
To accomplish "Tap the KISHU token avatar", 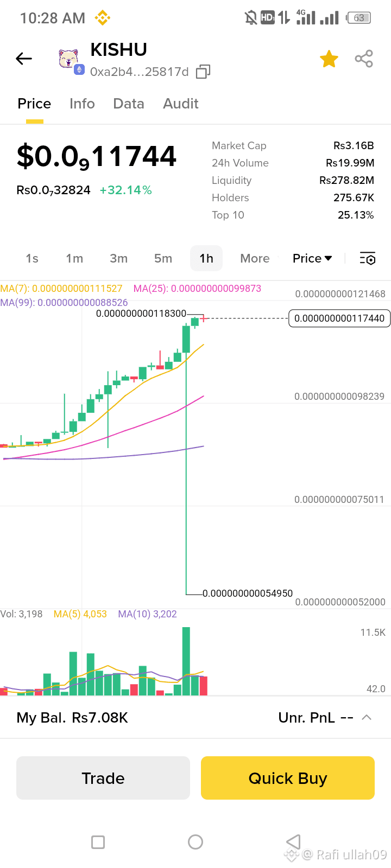I will click(68, 59).
